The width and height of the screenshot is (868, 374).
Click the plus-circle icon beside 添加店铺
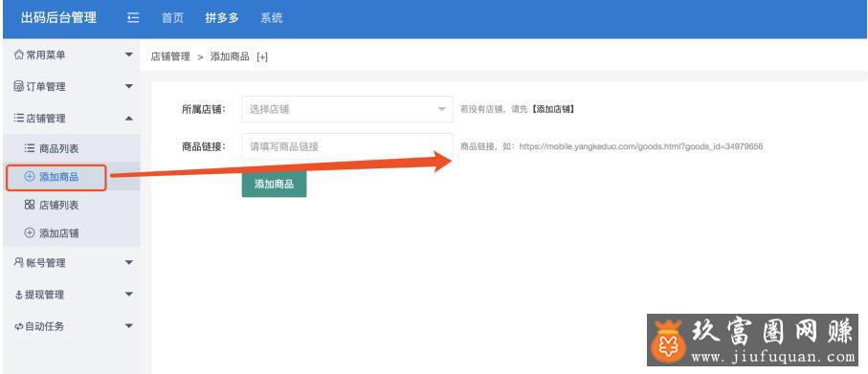pyautogui.click(x=30, y=233)
